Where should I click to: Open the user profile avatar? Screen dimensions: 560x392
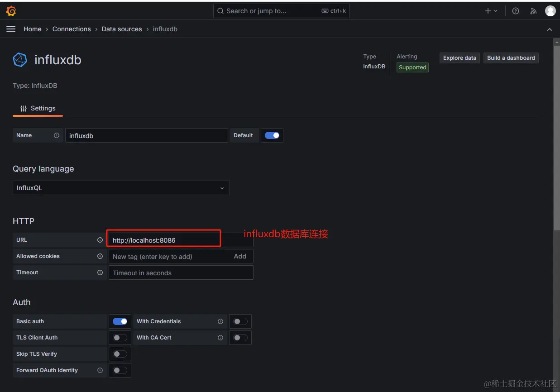coord(550,11)
